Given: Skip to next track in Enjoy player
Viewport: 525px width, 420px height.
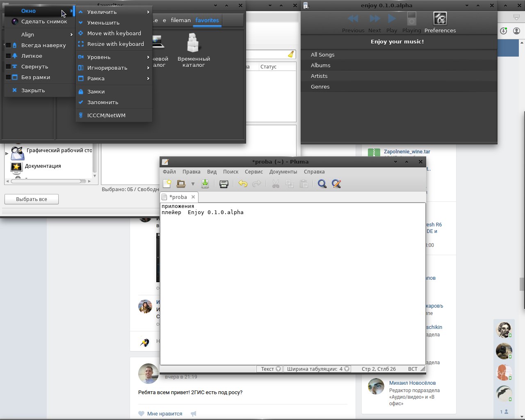Looking at the screenshot, I should point(374,23).
